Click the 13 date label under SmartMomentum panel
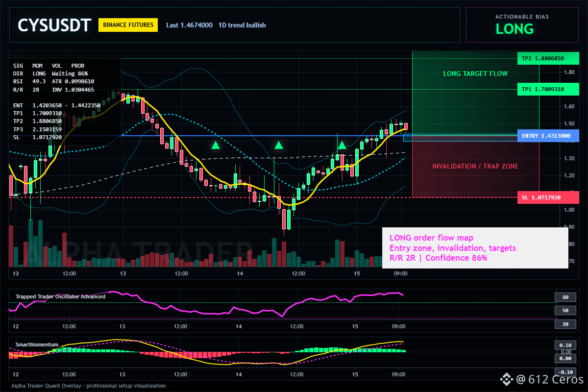Viewport: 588px width, 392px height. [122, 374]
